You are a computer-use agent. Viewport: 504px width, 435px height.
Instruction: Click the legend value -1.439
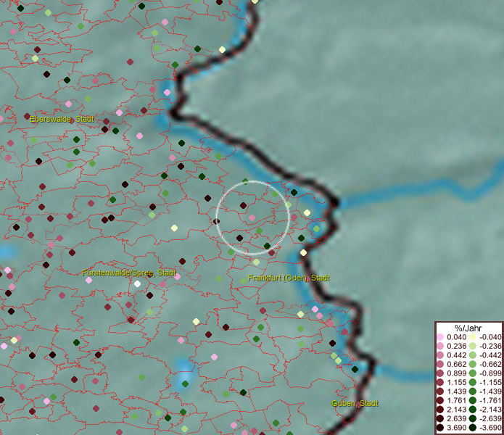pos(490,391)
